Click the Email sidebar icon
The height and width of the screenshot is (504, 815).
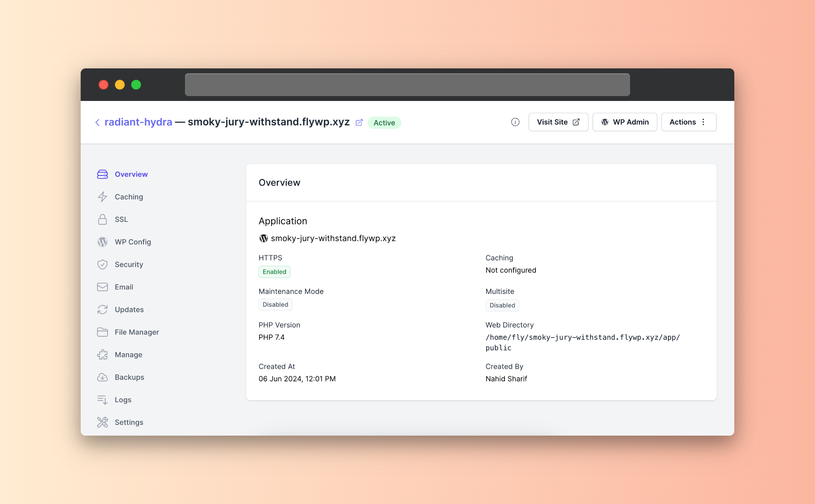click(x=103, y=287)
